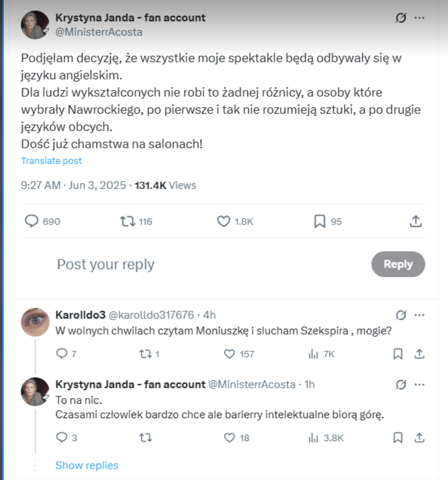View analytics on Karolldo3's 7K views reply
The height and width of the screenshot is (480, 448).
pos(313,354)
